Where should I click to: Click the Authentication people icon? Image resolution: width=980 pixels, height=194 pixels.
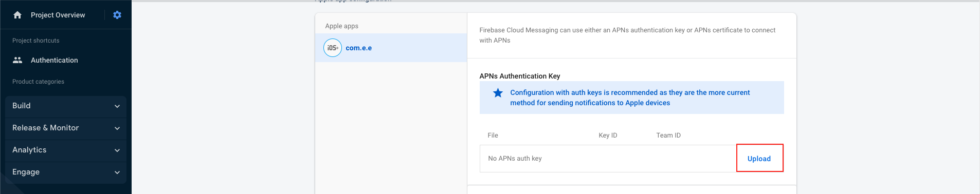(17, 60)
